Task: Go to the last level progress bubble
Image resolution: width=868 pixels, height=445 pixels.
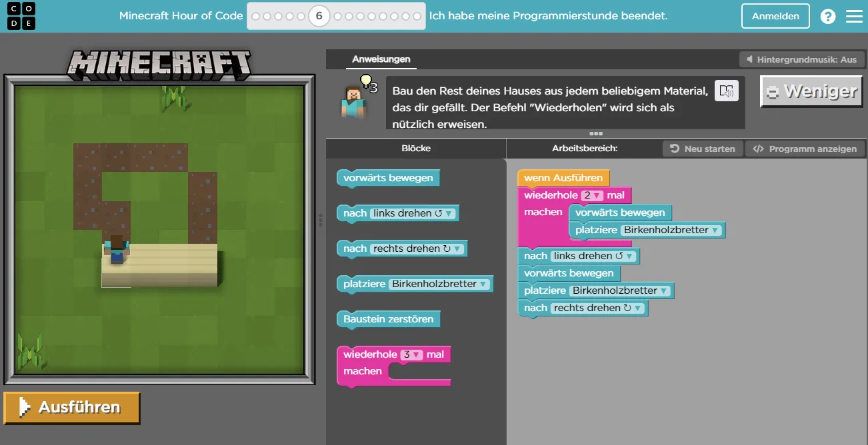Action: coord(417,16)
